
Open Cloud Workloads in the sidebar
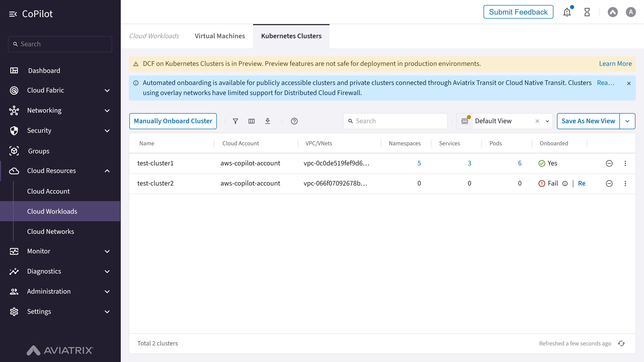coord(60,211)
